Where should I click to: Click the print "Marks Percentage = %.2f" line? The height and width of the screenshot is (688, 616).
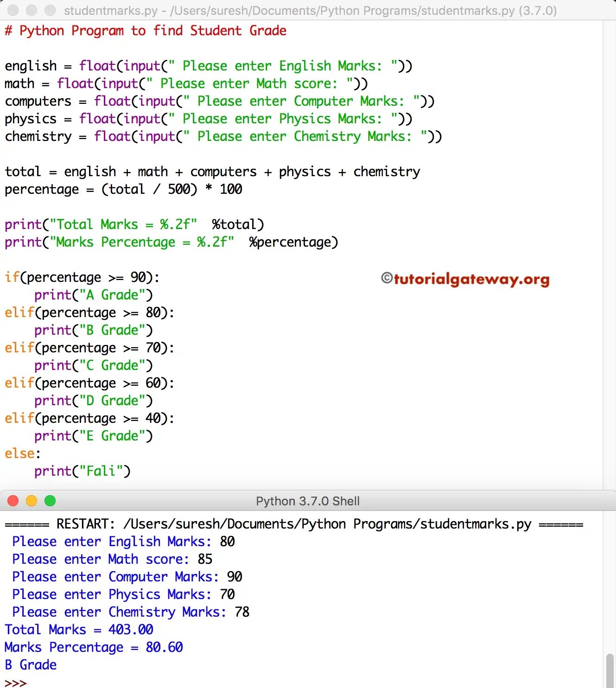tap(171, 242)
